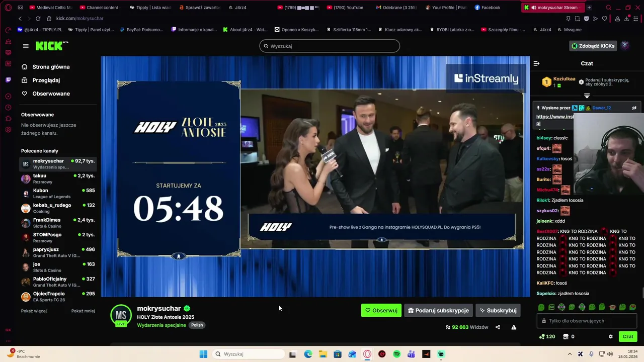This screenshot has width=644, height=362.
Task: Open File Explorer from the taskbar
Action: click(323, 354)
